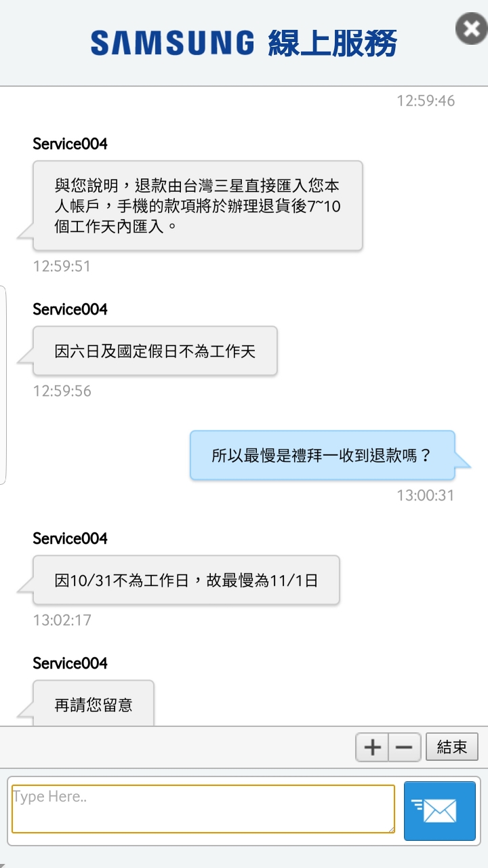Close the Samsung online service chat
488x868 pixels.
tap(470, 29)
